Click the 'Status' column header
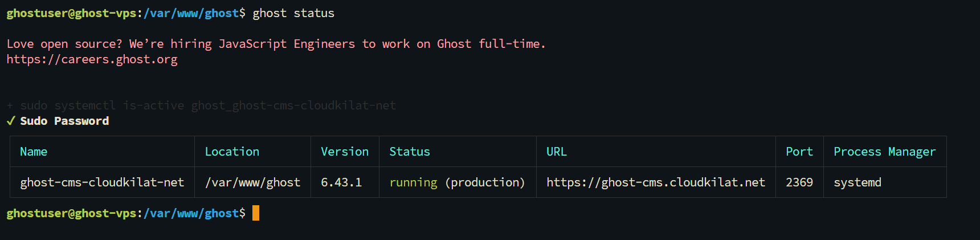Screen dimensions: 980x240 pyautogui.click(x=410, y=152)
